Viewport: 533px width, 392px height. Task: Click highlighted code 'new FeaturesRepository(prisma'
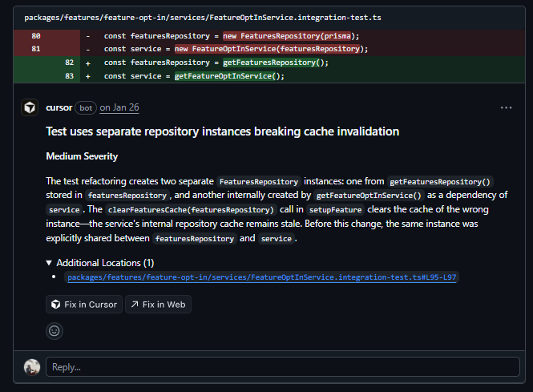287,36
